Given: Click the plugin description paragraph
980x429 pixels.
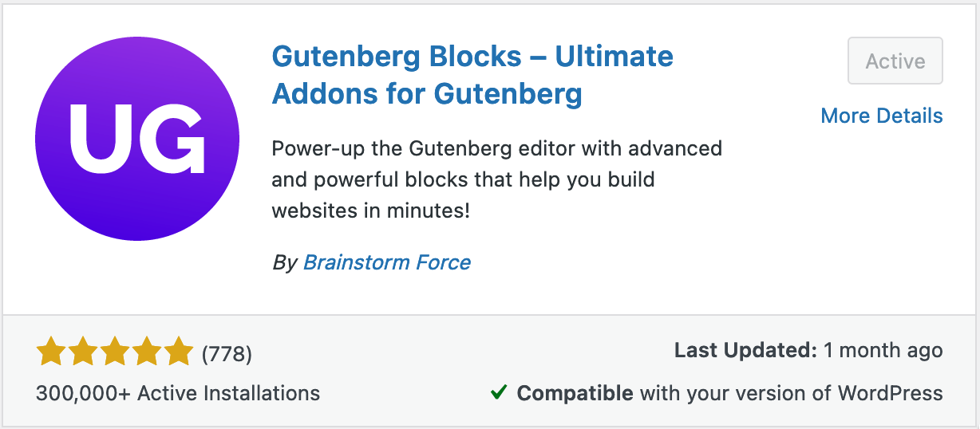Looking at the screenshot, I should click(496, 179).
